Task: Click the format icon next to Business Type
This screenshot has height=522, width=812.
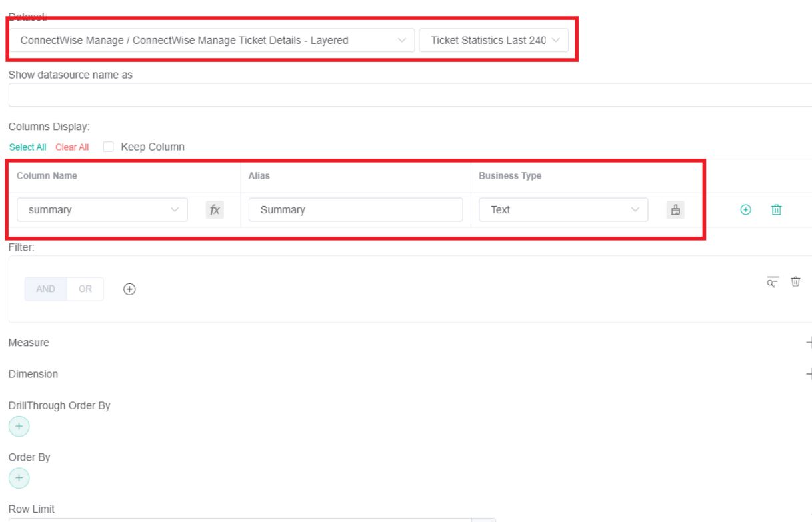Action: pos(675,210)
